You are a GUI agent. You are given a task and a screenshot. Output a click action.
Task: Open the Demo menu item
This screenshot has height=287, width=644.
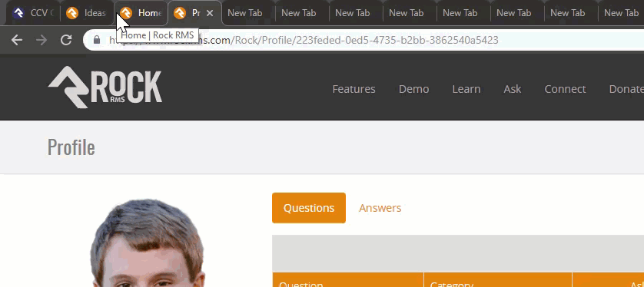point(413,89)
